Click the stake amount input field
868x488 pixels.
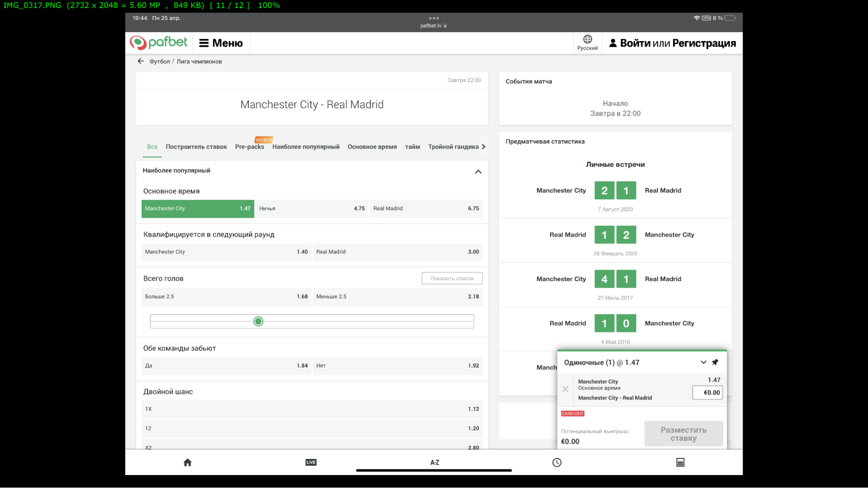[707, 393]
